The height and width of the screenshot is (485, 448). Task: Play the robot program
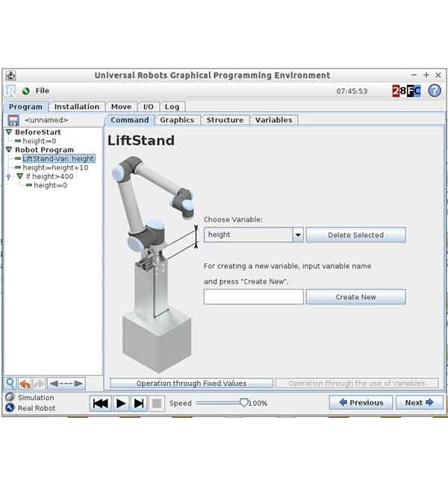tap(120, 403)
